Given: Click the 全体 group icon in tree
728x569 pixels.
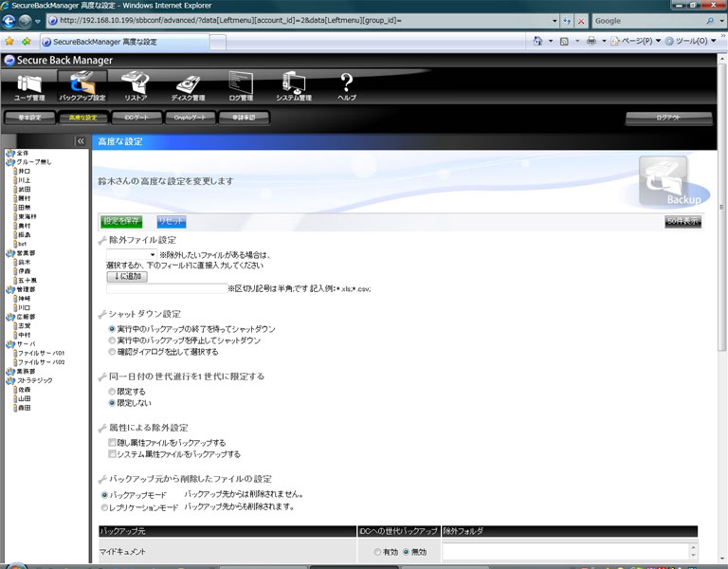Looking at the screenshot, I should tap(9, 153).
